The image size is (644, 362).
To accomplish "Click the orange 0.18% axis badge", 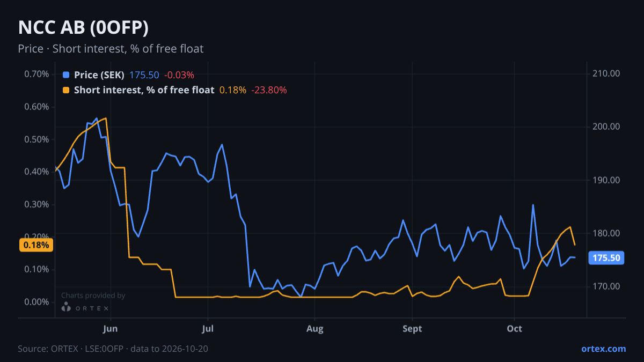I will (x=36, y=245).
